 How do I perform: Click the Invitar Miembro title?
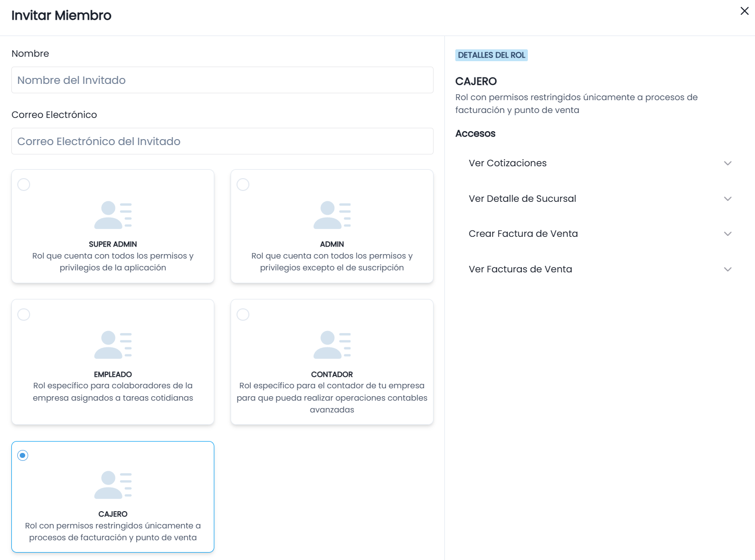pos(62,15)
